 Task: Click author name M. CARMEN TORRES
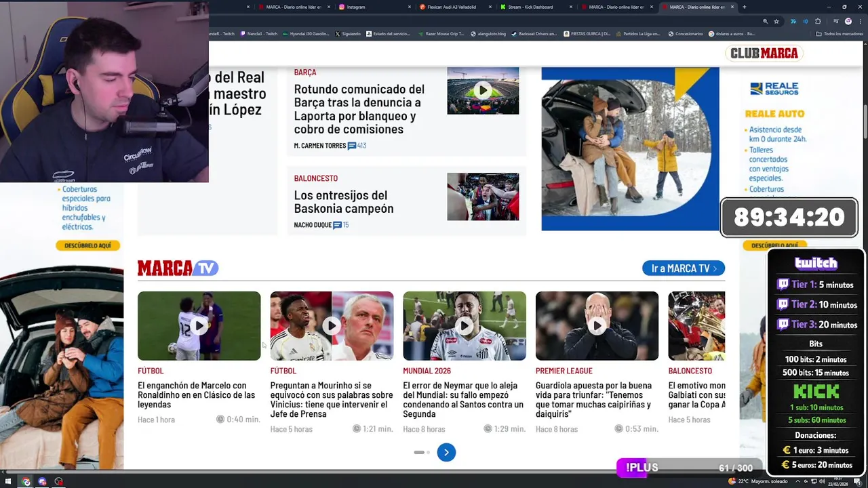[x=319, y=146]
